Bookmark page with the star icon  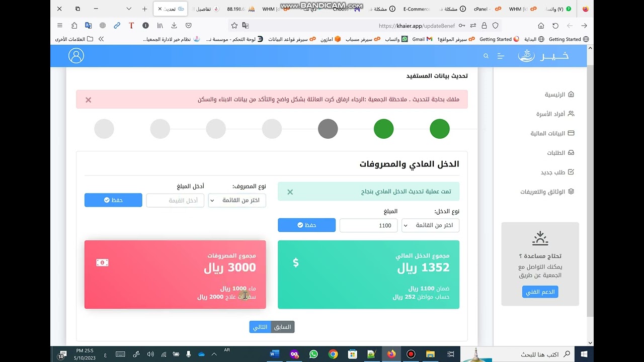click(x=234, y=25)
